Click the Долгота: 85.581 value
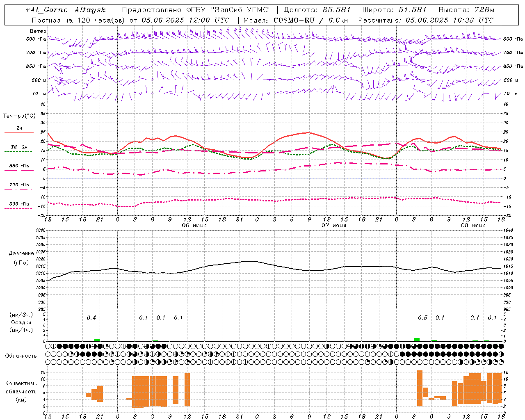The width and height of the screenshot is (525, 420). click(x=317, y=10)
